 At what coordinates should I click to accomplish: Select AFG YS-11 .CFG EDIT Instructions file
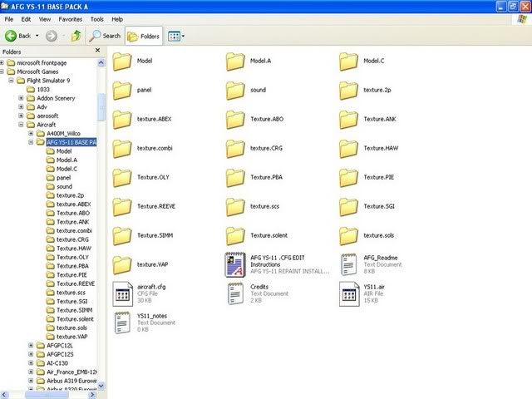click(277, 265)
